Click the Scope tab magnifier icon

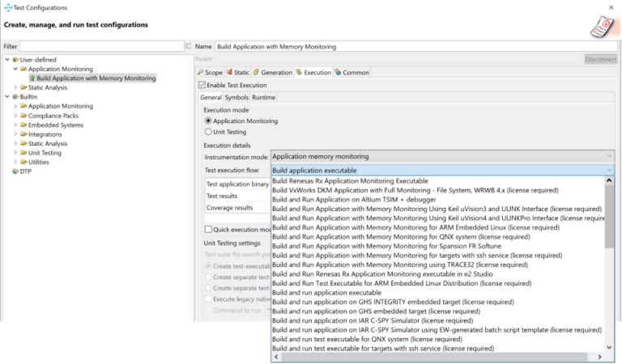pyautogui.click(x=200, y=72)
